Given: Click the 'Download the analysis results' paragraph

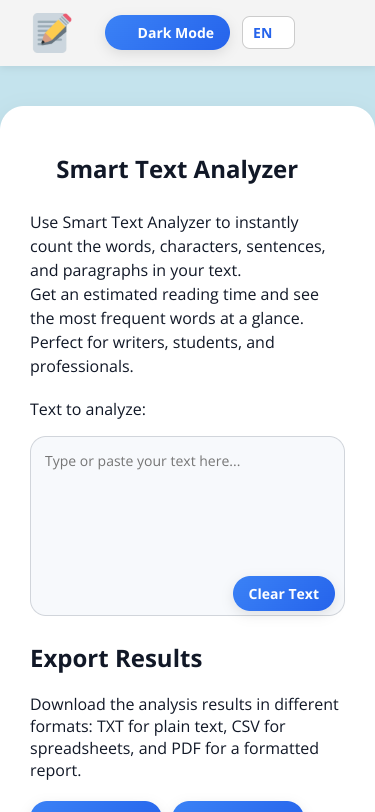Looking at the screenshot, I should 184,737.
